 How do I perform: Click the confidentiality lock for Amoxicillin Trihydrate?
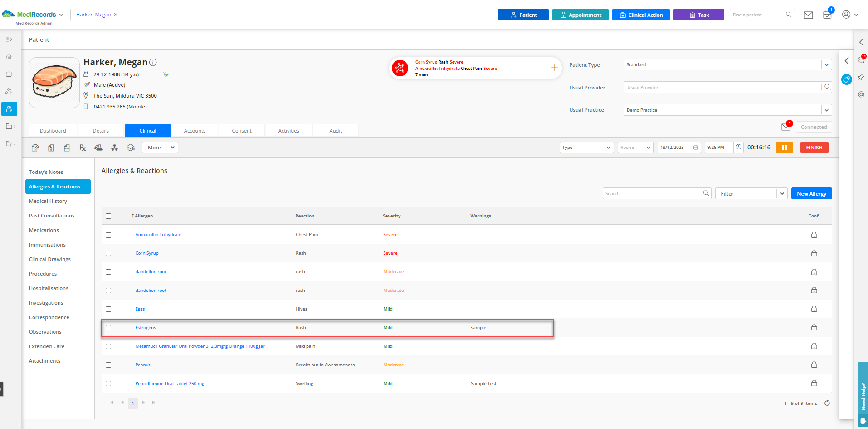pos(814,235)
